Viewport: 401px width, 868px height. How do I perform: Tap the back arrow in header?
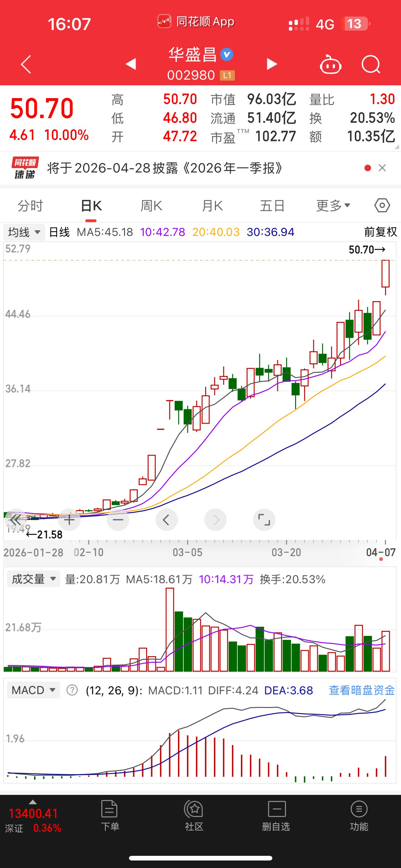26,64
